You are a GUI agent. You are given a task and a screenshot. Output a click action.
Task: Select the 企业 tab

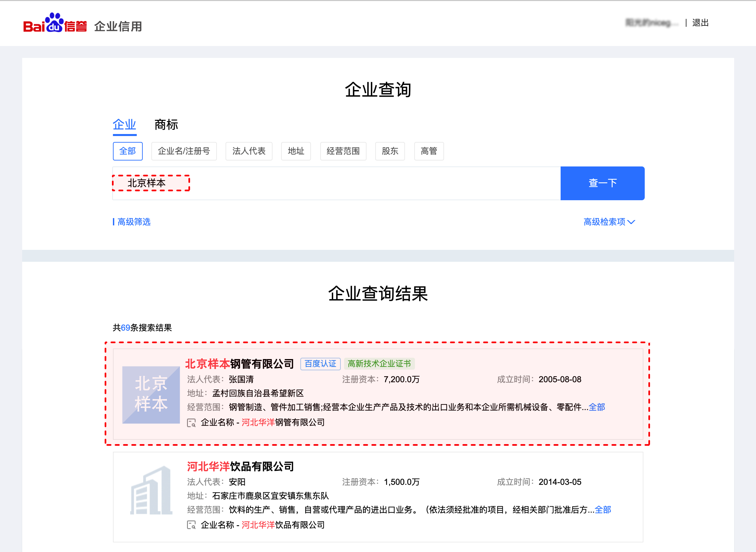[x=124, y=124]
